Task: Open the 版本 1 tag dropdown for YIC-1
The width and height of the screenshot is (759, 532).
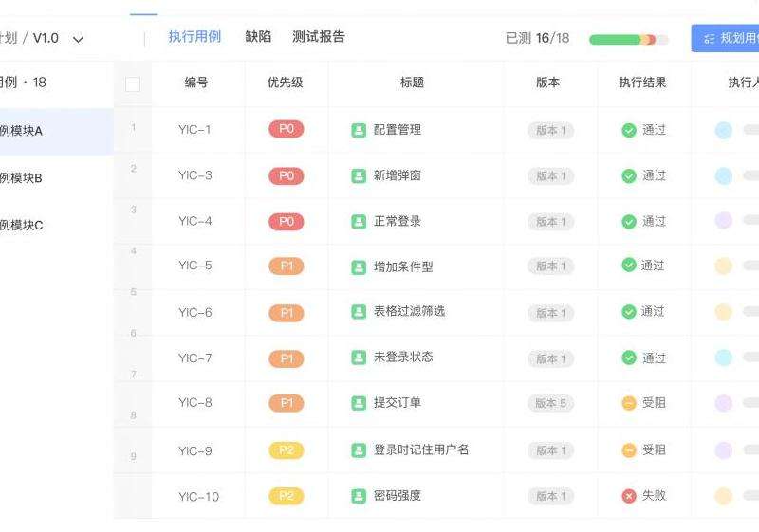Action: 551,130
